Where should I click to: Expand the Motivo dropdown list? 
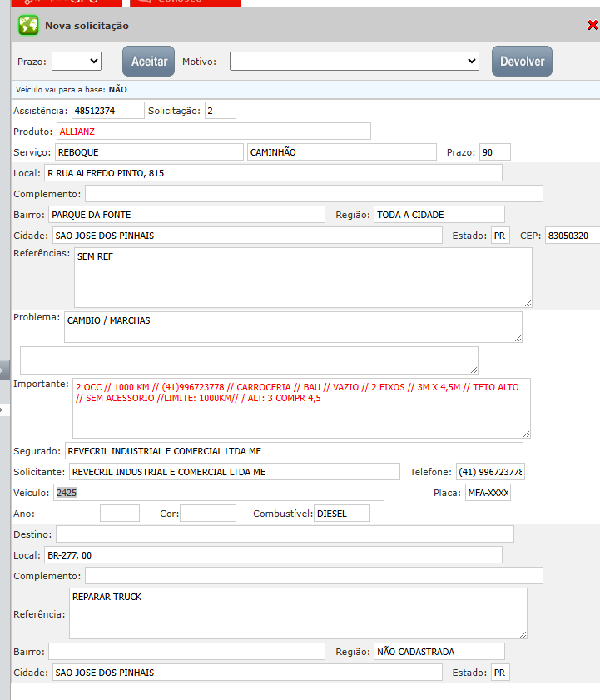[355, 61]
